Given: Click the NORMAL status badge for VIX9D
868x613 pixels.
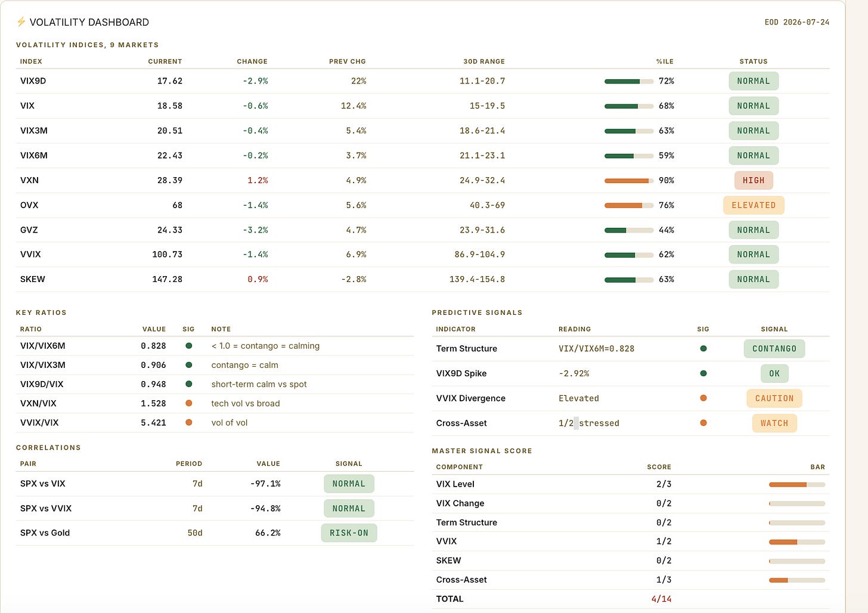Looking at the screenshot, I should pyautogui.click(x=754, y=81).
